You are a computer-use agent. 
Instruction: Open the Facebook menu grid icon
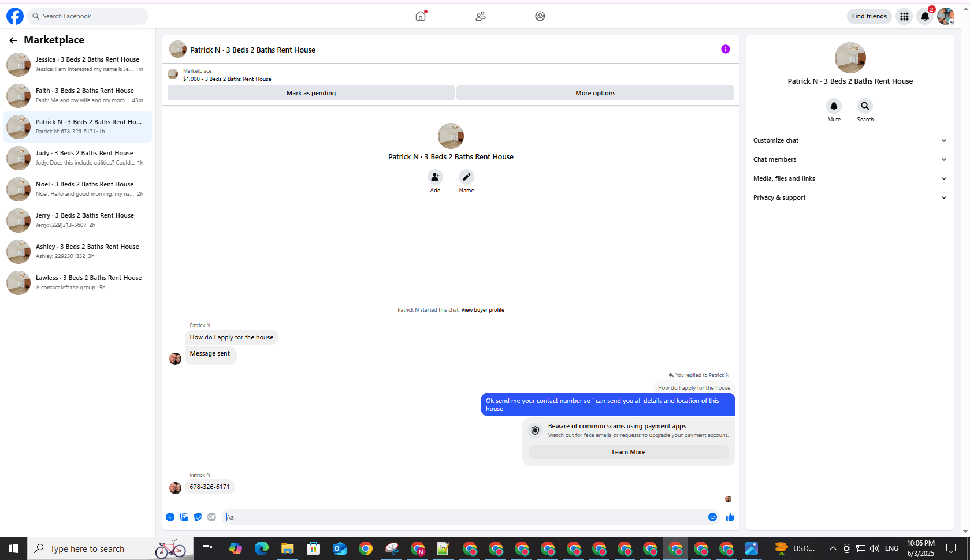pyautogui.click(x=904, y=16)
